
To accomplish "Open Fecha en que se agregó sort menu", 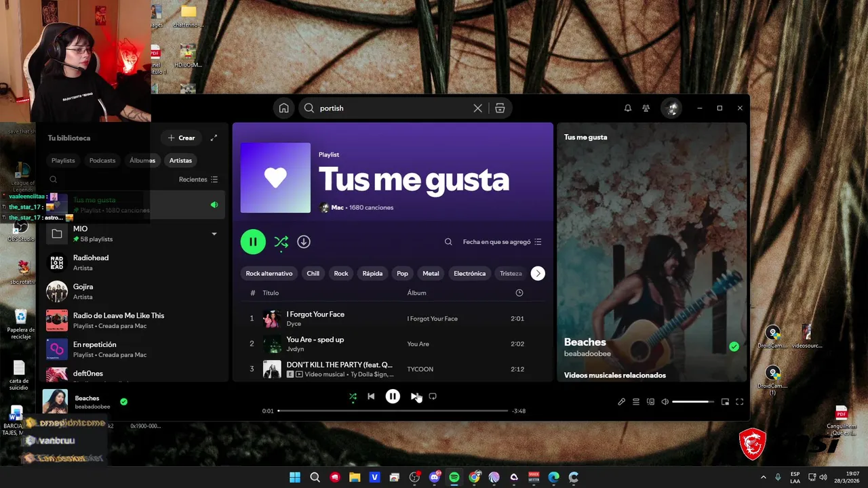I will (502, 242).
